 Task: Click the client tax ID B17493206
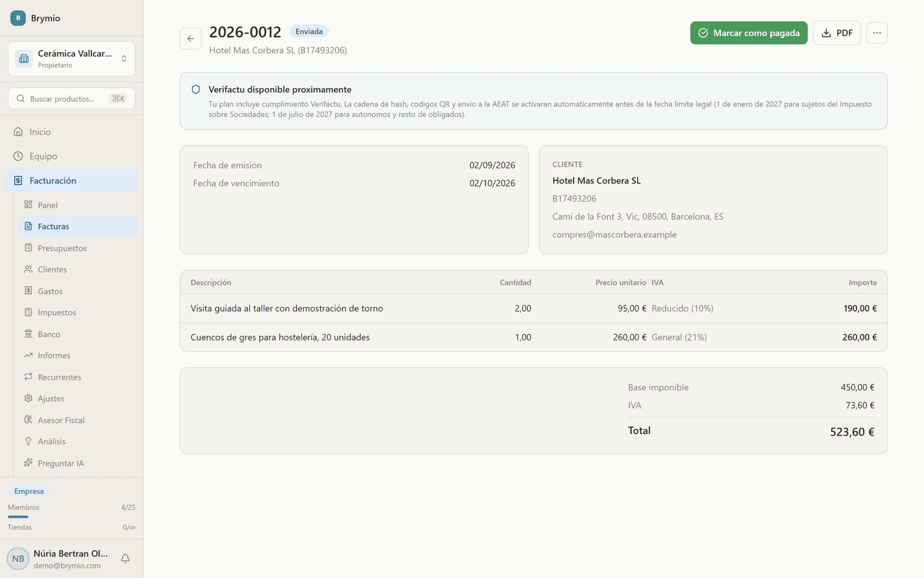574,198
